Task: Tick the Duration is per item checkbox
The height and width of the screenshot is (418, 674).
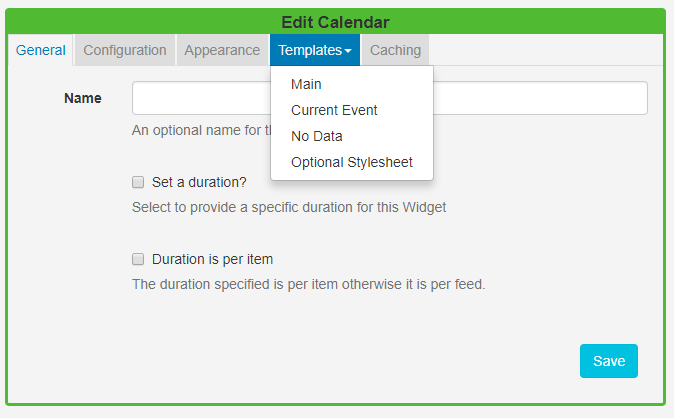Action: 138,259
